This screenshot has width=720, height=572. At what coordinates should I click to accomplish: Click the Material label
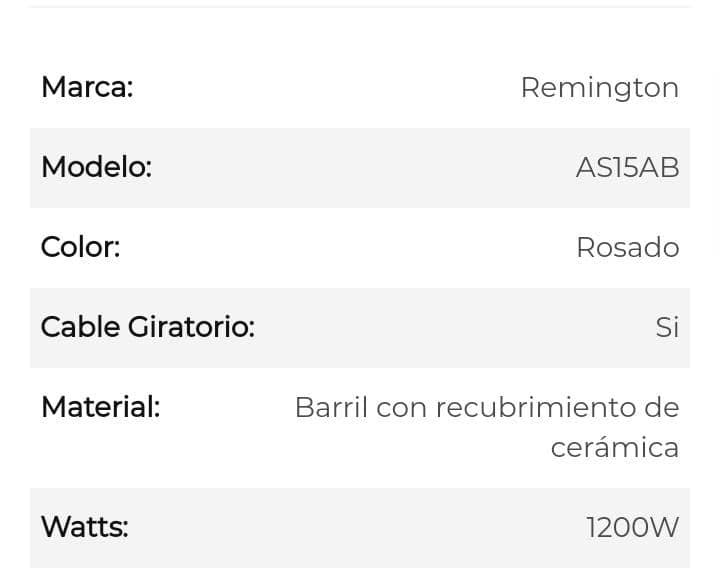(x=100, y=408)
